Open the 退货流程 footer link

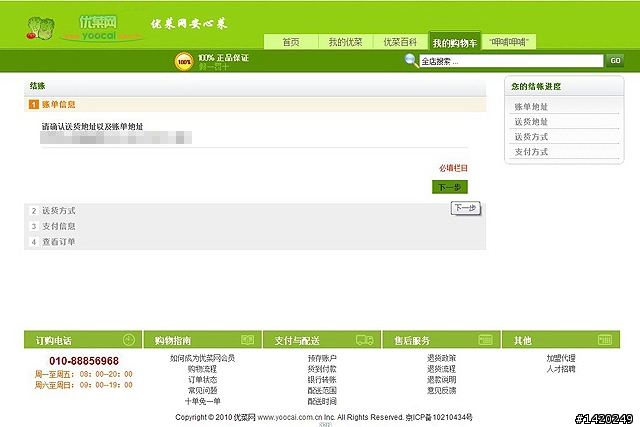point(441,369)
